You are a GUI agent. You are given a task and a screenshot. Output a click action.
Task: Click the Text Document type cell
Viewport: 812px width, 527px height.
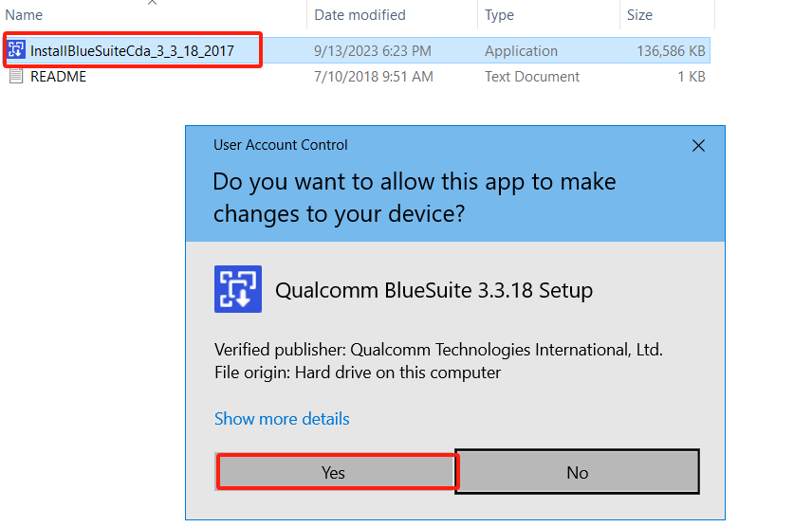[x=532, y=77]
